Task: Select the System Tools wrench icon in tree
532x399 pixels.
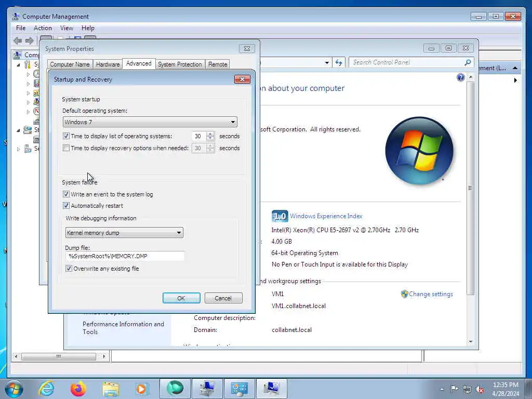Action: [28, 64]
